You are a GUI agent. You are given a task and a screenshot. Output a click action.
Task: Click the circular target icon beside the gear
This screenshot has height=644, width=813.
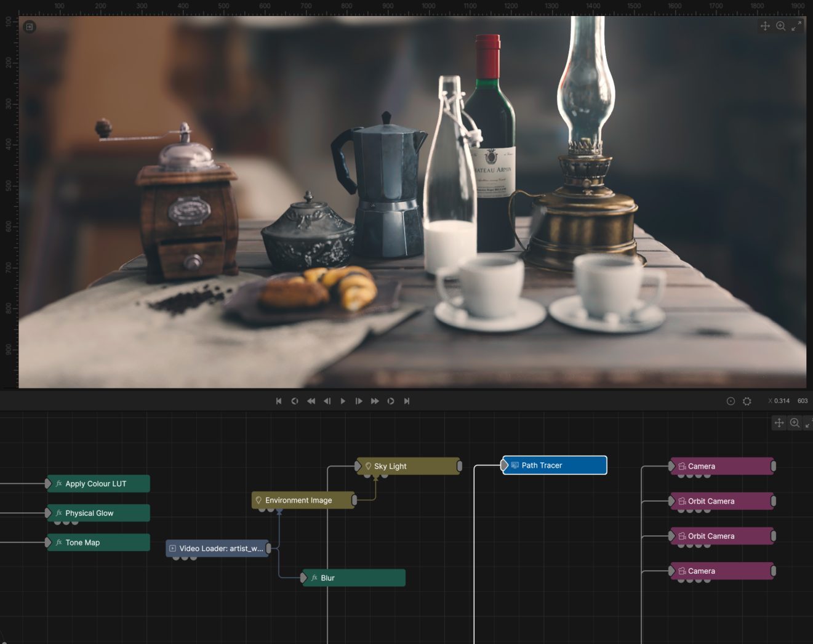coord(731,401)
